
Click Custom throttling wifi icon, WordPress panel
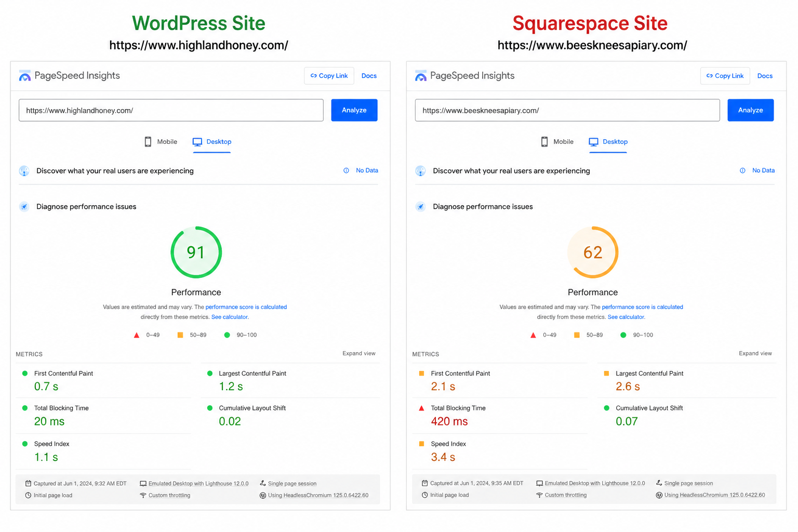coord(143,495)
